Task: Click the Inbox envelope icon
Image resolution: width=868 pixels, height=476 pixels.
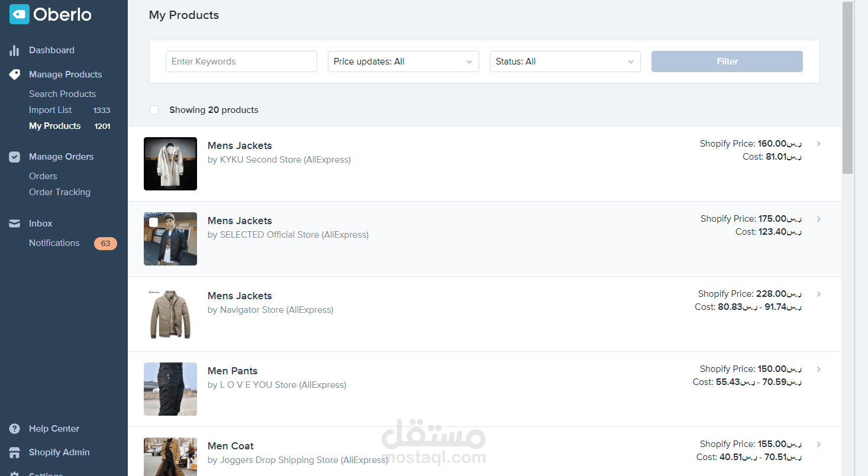Action: point(15,224)
